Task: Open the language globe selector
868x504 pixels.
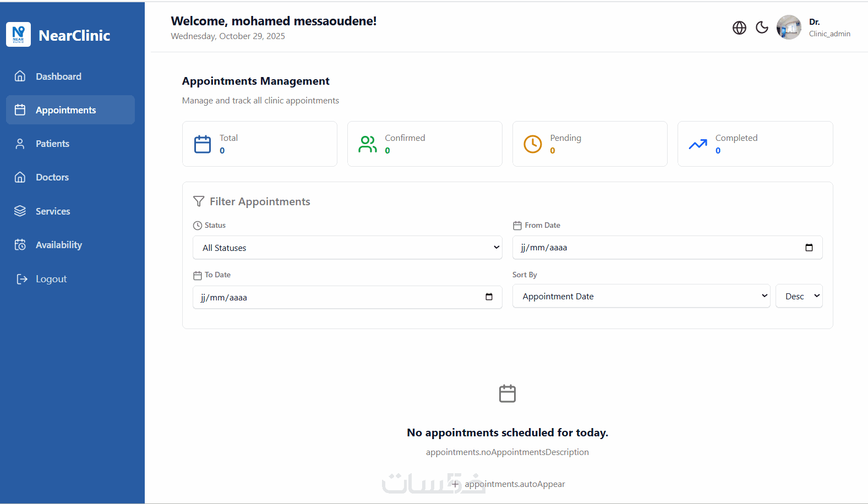Action: pos(739,28)
